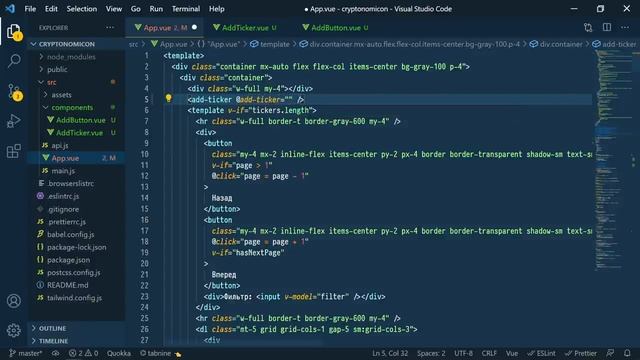Open the Accounts menu icon

(x=13, y=301)
